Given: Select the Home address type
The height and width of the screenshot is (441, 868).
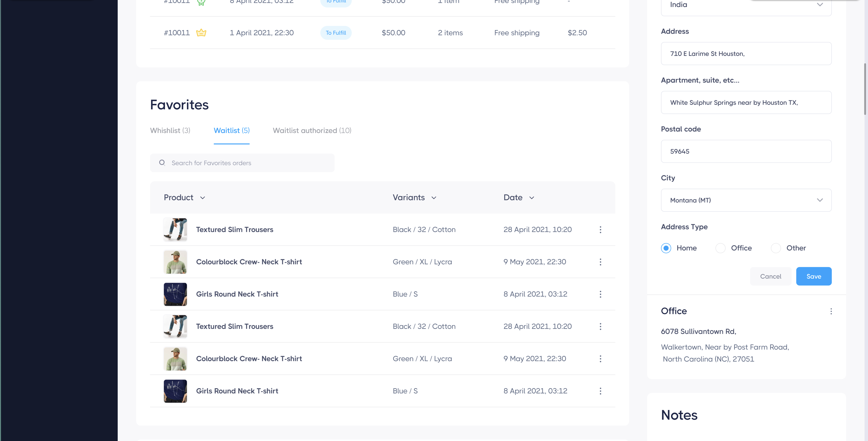Looking at the screenshot, I should pyautogui.click(x=666, y=248).
